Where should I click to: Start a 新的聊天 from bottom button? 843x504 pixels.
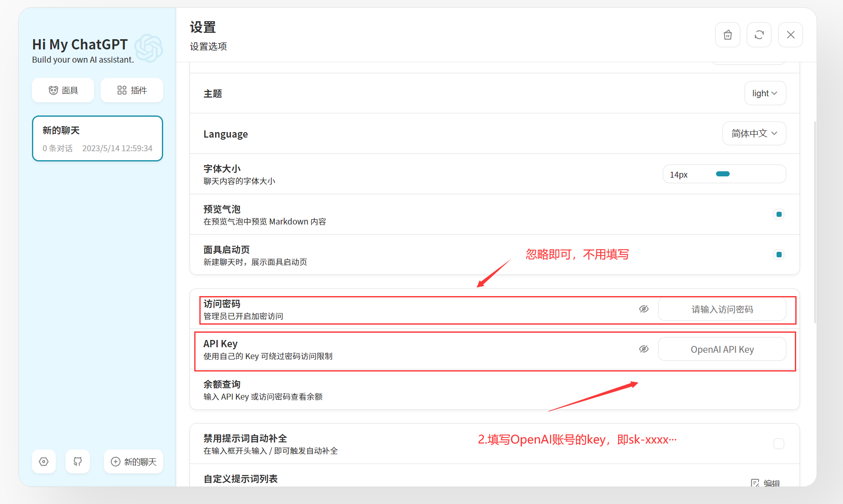click(134, 461)
